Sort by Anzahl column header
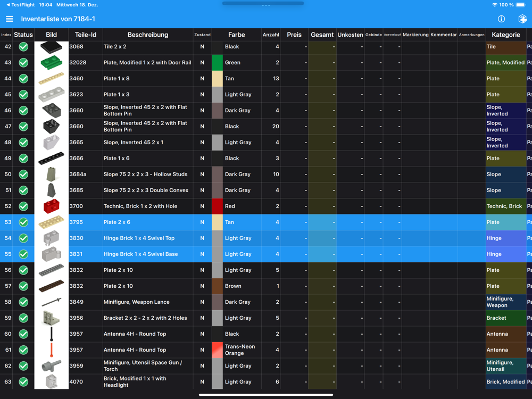532x399 pixels. (x=271, y=35)
